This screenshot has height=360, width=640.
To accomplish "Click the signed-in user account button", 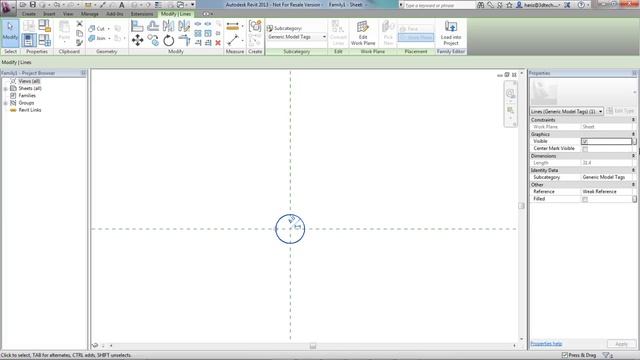I will coord(538,5).
